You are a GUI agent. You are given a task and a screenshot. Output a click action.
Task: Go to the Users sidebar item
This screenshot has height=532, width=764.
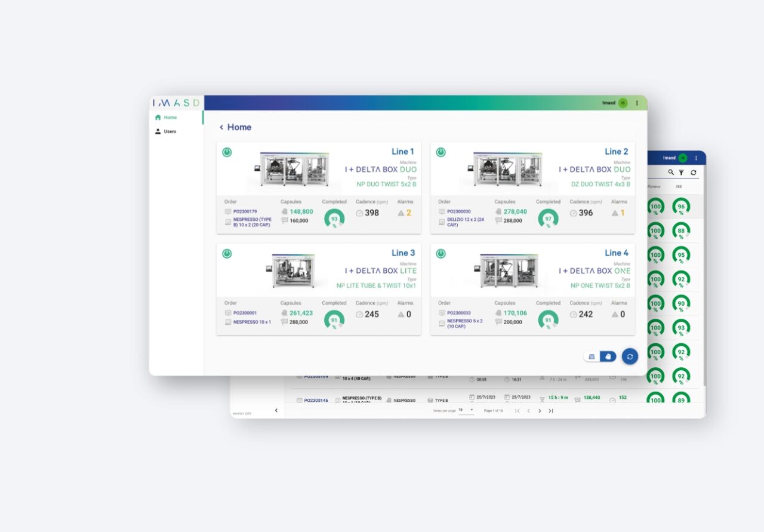pos(170,131)
